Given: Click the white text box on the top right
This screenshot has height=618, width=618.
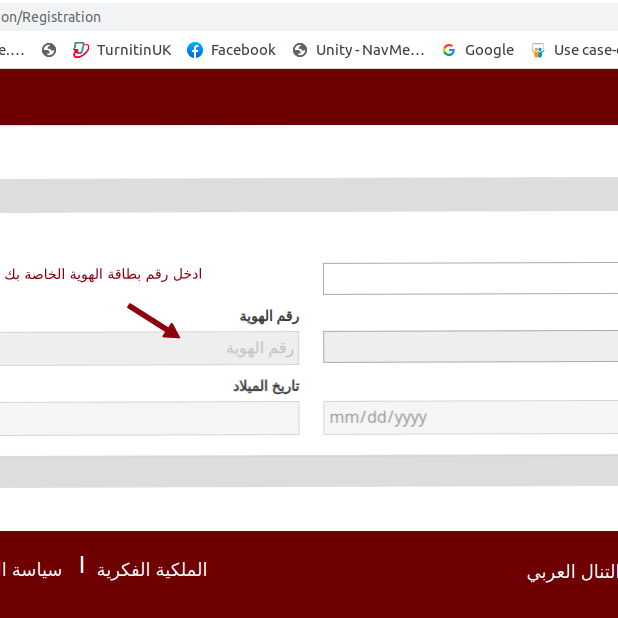Looking at the screenshot, I should point(470,279).
